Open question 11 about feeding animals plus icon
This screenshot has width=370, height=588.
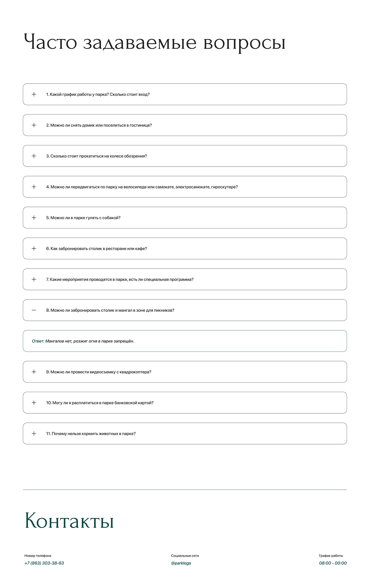pos(34,433)
